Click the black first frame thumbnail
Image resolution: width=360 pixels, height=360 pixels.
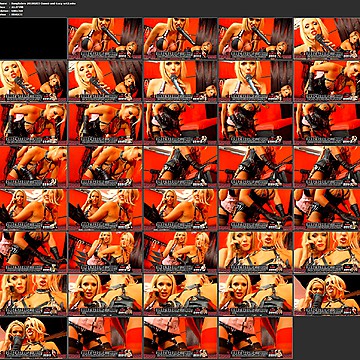click(x=33, y=38)
